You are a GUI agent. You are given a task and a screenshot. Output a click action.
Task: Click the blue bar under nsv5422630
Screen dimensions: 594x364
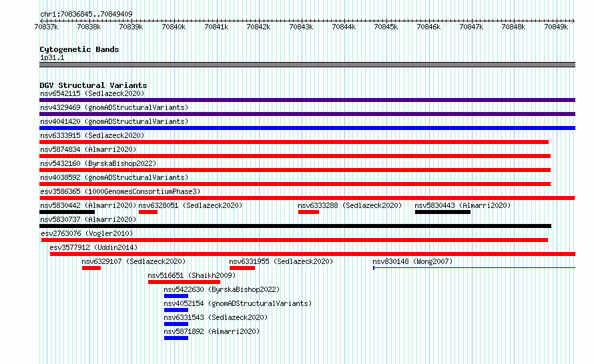(x=176, y=296)
